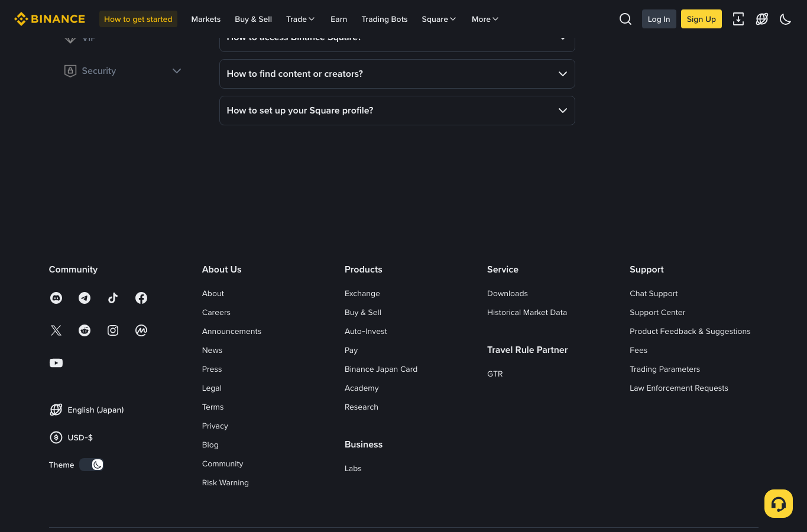
Task: Expand 'How to set up your Square profile?'
Action: (x=397, y=111)
